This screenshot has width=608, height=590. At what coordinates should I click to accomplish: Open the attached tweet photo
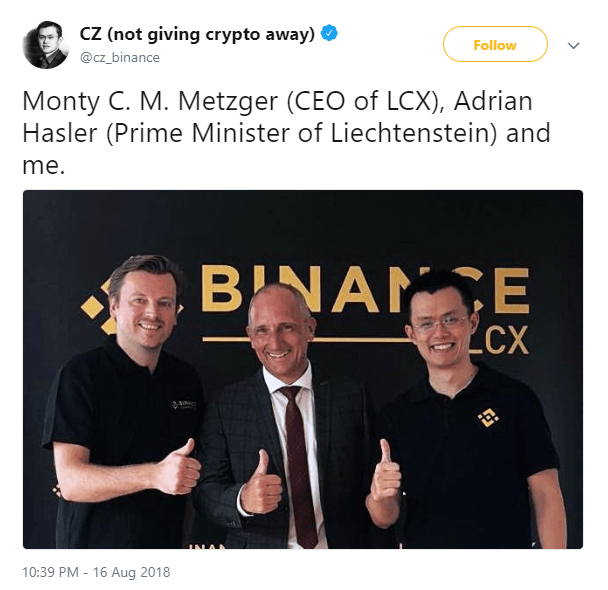coord(303,369)
